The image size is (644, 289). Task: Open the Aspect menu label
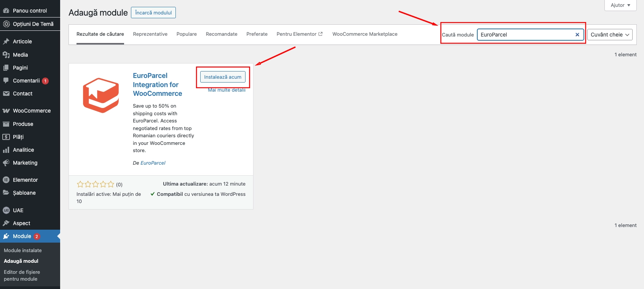(x=21, y=223)
